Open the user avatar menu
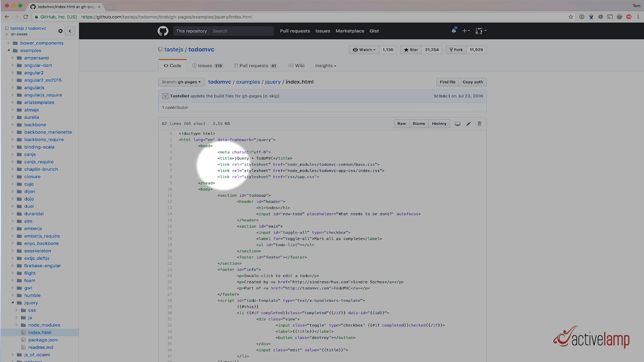644x362 pixels. coord(481,31)
